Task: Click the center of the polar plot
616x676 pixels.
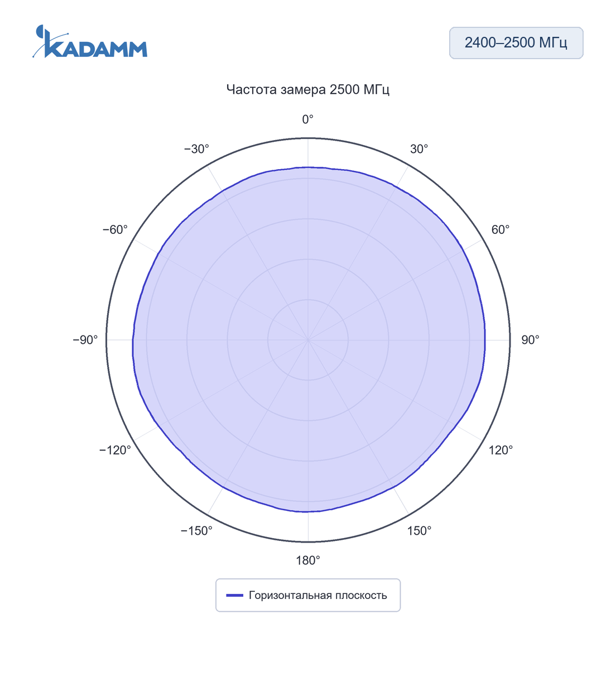Action: (x=308, y=340)
